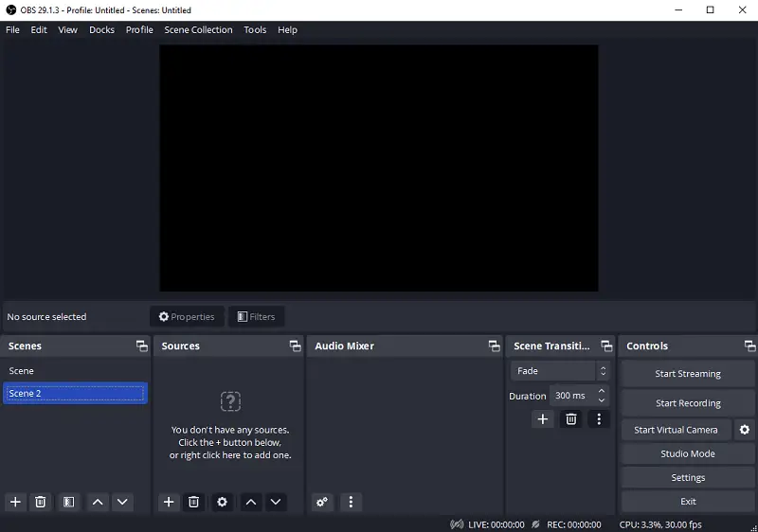The height and width of the screenshot is (532, 758).
Task: Remove selected scene with trash icon
Action: pyautogui.click(x=41, y=502)
